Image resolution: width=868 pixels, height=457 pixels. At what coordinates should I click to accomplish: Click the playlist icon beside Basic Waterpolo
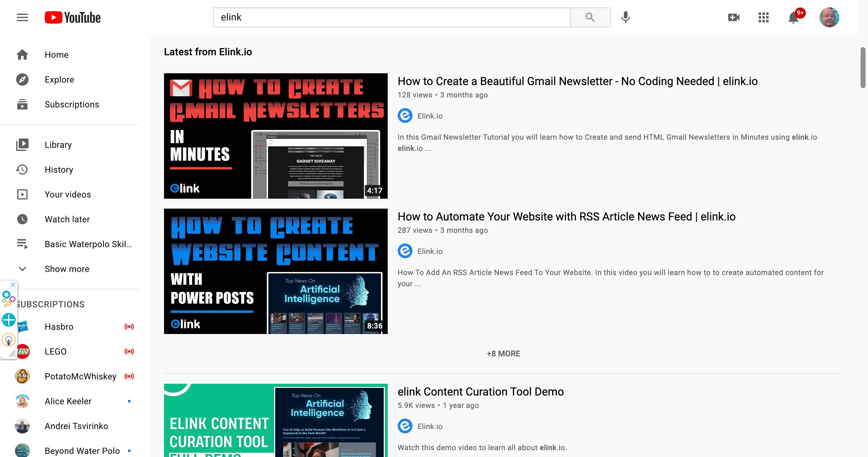pos(22,244)
